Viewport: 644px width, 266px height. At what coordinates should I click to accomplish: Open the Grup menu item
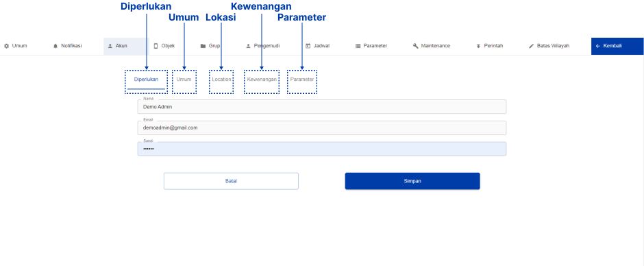(x=210, y=46)
